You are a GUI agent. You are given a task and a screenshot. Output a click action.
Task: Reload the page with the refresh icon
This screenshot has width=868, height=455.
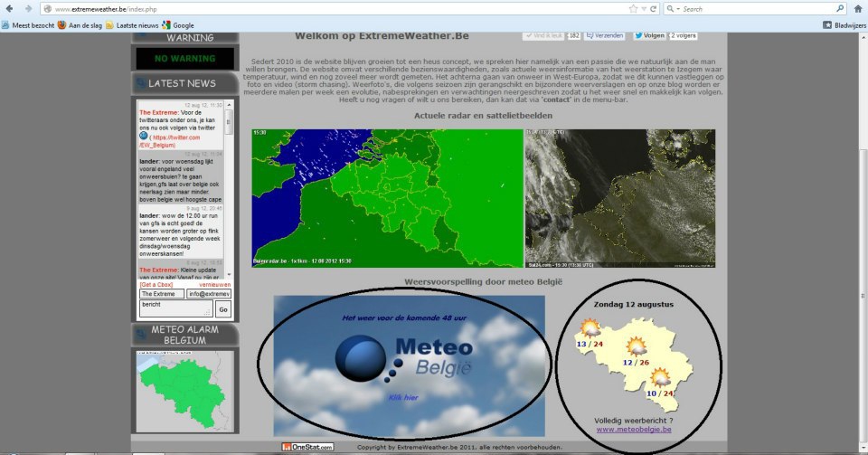coord(653,9)
